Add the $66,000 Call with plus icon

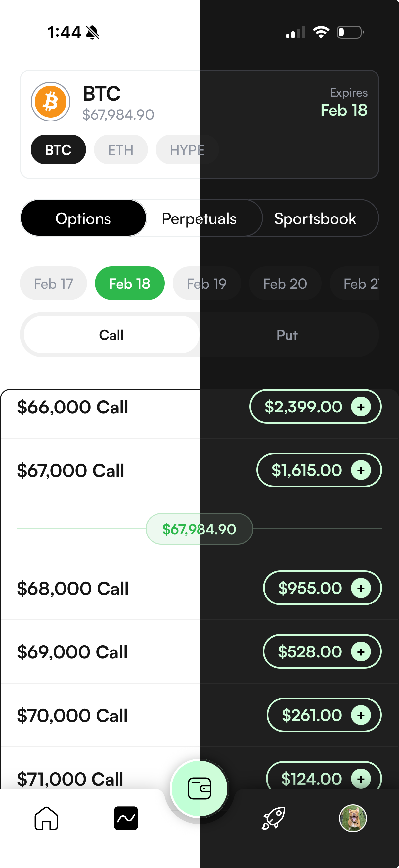(x=361, y=407)
